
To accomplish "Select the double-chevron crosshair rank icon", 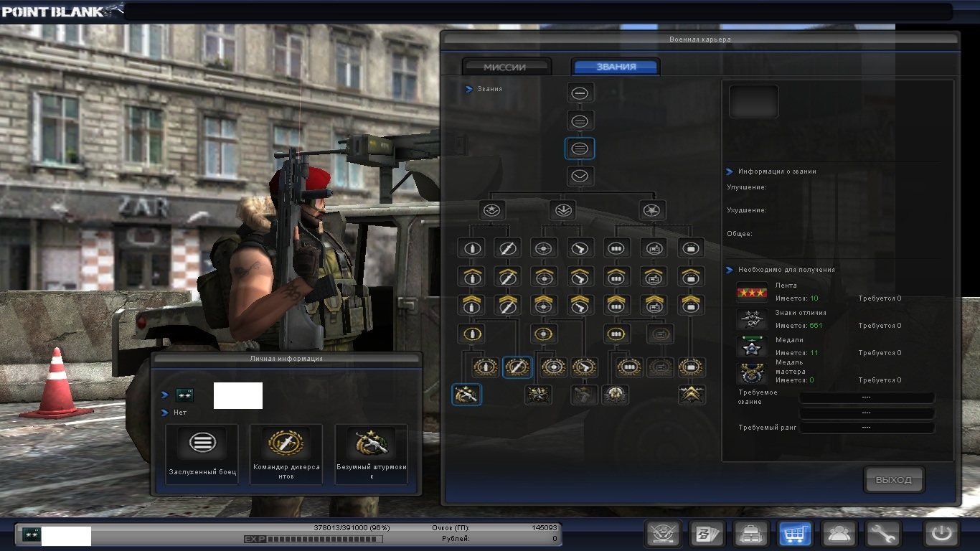I will pyautogui.click(x=544, y=305).
